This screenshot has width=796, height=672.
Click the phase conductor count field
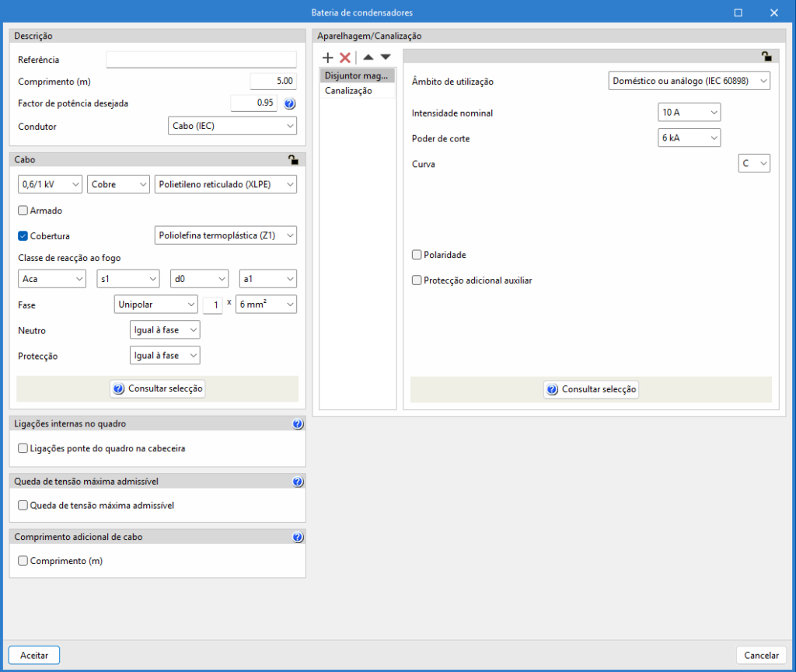point(213,305)
